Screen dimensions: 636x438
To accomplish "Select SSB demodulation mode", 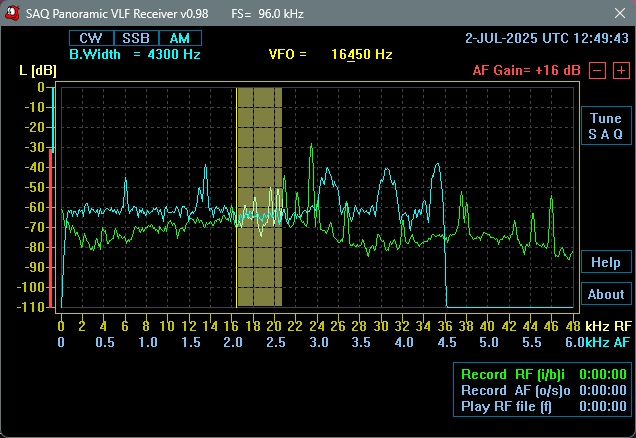I will pos(135,38).
